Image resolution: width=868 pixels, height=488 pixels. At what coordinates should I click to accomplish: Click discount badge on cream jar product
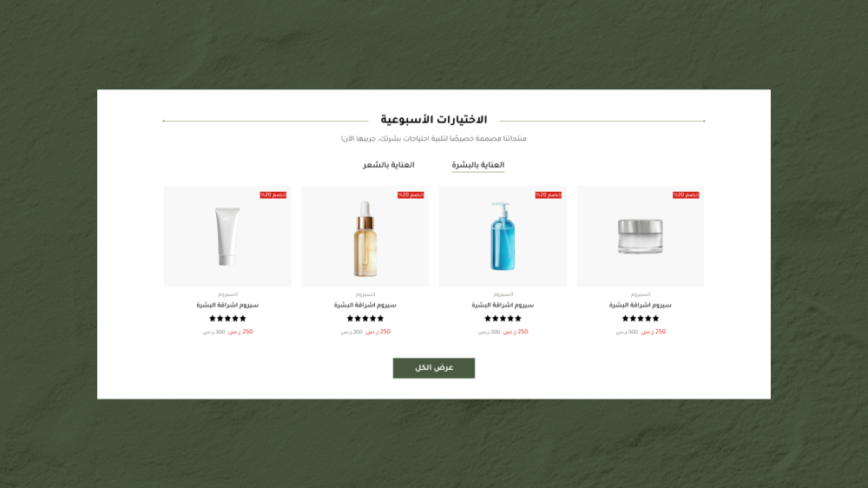(686, 195)
